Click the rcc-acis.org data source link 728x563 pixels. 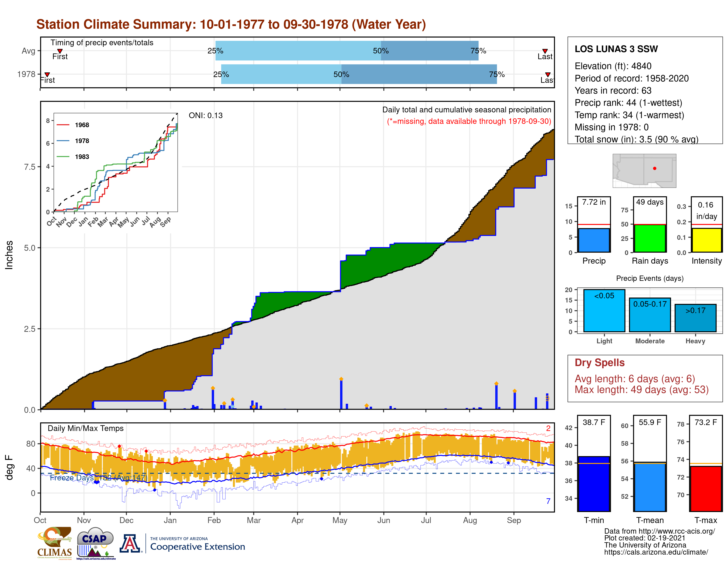click(659, 531)
